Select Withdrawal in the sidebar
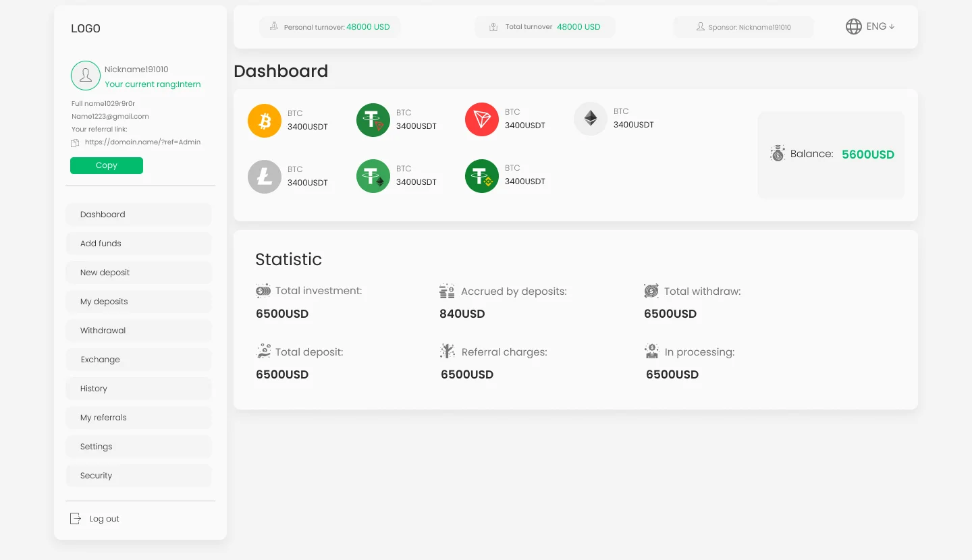Viewport: 972px width, 560px height. [139, 331]
